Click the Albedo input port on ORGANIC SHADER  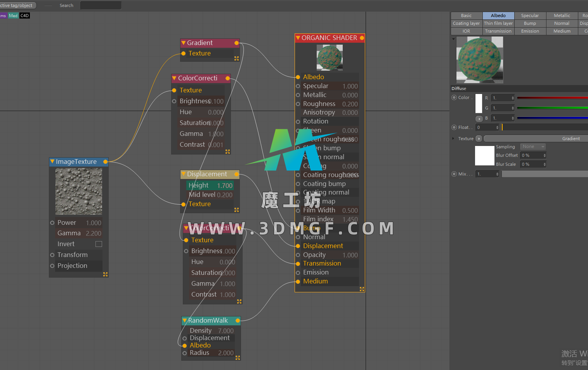pyautogui.click(x=298, y=77)
